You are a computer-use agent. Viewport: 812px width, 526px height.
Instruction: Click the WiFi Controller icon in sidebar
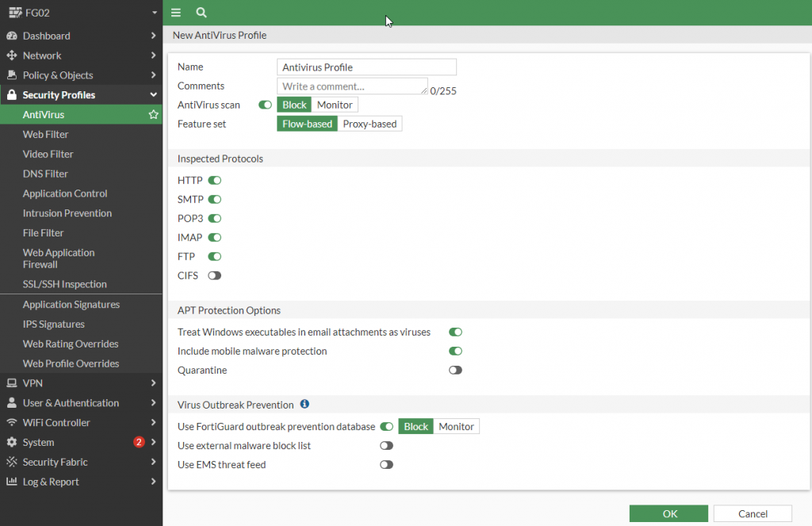click(12, 423)
